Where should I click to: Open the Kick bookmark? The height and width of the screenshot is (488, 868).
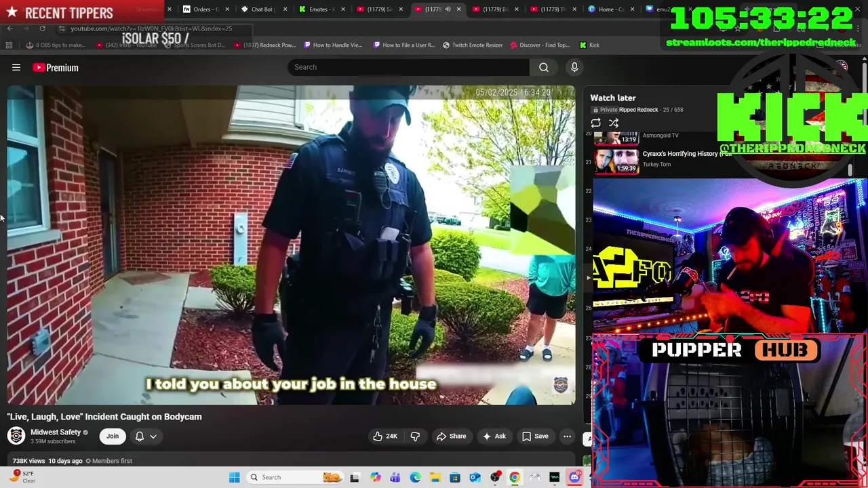point(589,45)
